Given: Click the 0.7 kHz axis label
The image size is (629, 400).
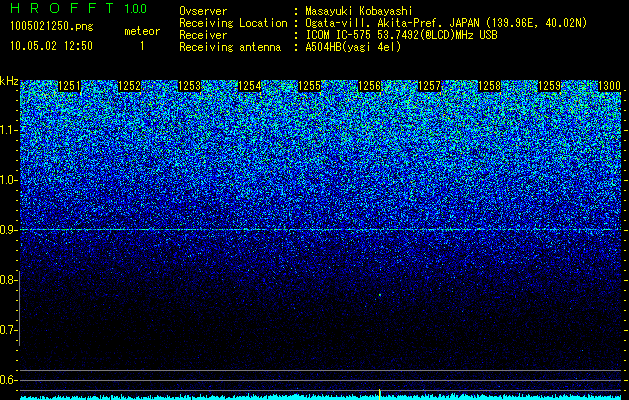Looking at the screenshot, I should [8, 330].
